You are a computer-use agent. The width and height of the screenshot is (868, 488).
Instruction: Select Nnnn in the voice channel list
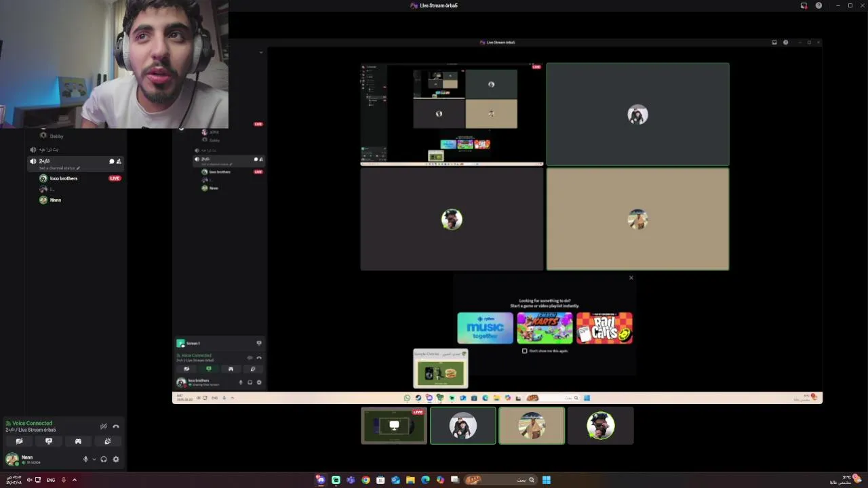coord(56,200)
